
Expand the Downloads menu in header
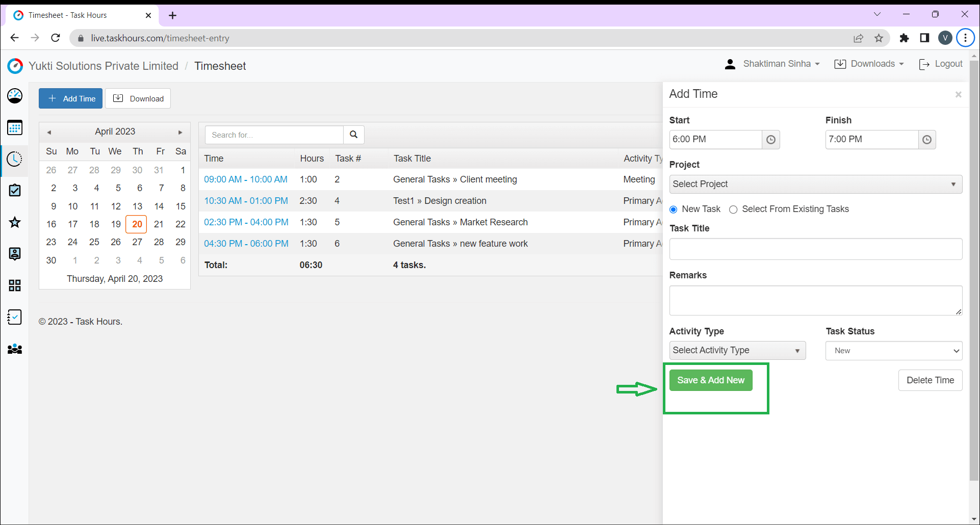(869, 64)
